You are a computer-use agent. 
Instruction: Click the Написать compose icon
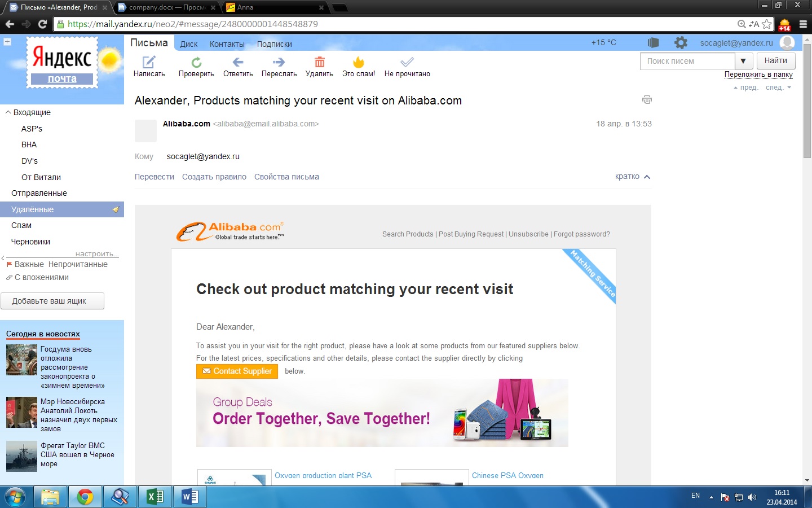[149, 62]
